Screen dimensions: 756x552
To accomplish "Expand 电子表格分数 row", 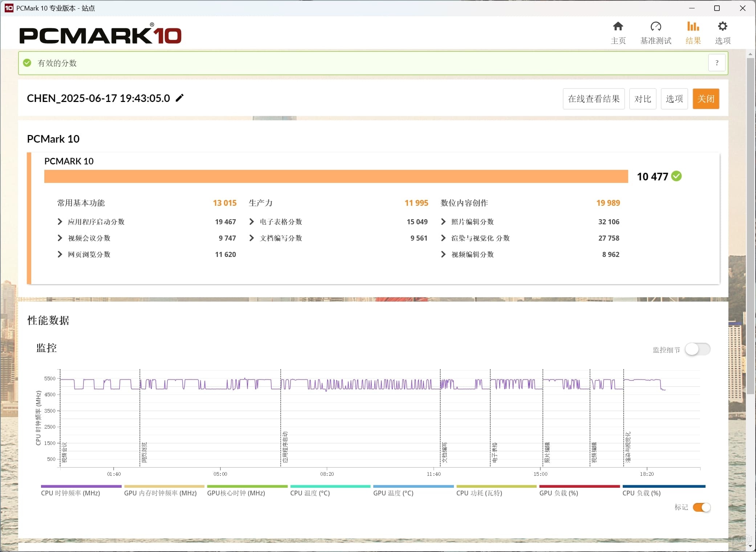I will point(251,222).
